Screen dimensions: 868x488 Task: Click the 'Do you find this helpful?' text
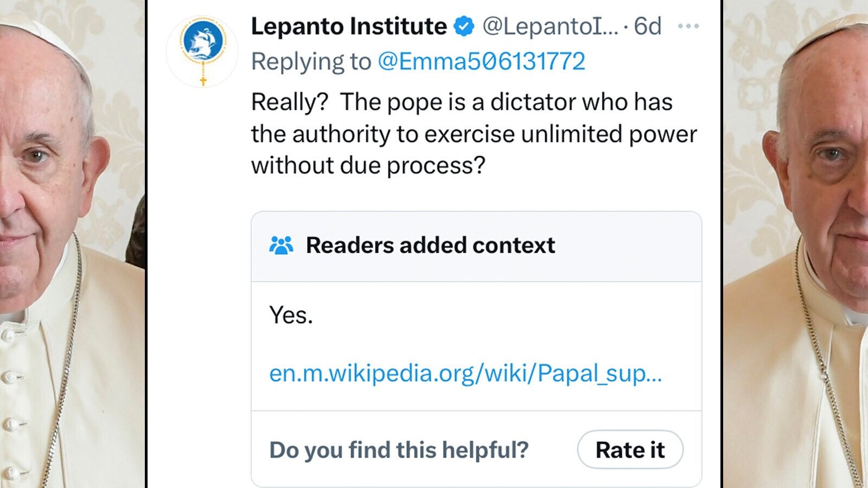(x=399, y=450)
